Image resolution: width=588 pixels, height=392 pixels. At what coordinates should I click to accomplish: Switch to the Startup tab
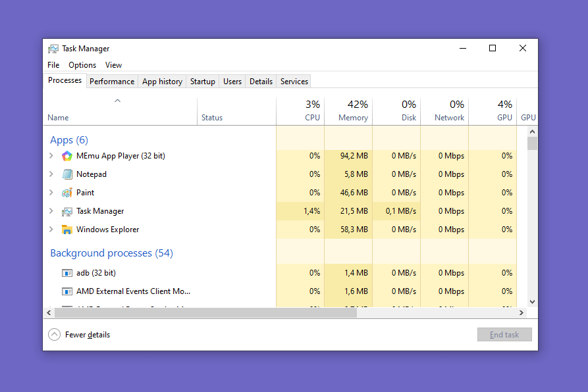tap(203, 82)
